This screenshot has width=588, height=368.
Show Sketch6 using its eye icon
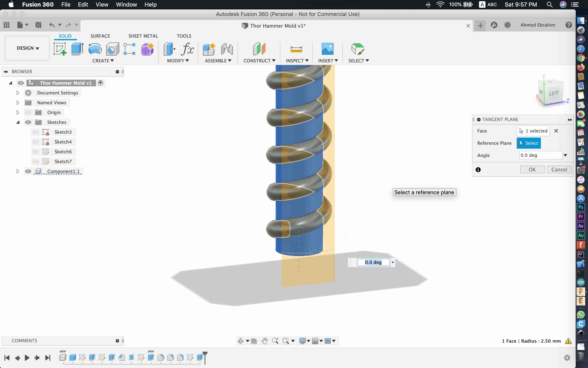(x=36, y=152)
